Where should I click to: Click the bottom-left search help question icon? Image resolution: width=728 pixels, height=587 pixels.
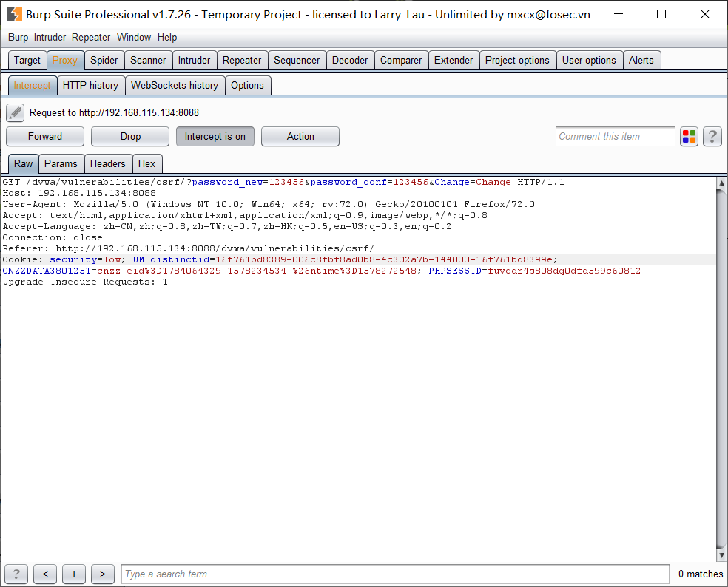(16, 574)
